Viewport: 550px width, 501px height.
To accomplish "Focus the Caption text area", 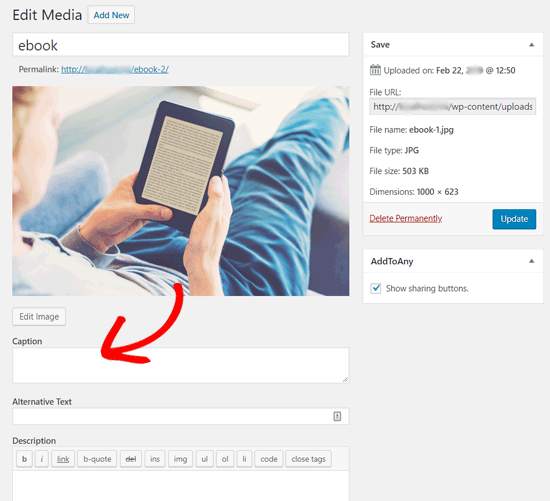I will coord(181,365).
